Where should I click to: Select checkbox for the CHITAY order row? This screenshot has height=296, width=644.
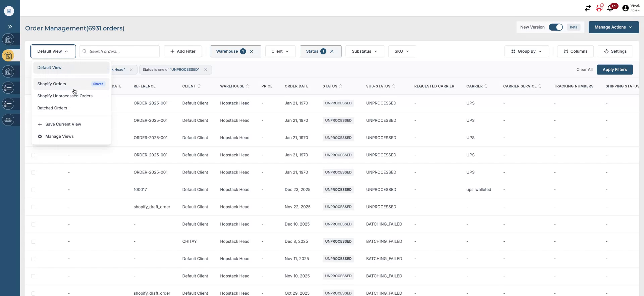tap(33, 242)
